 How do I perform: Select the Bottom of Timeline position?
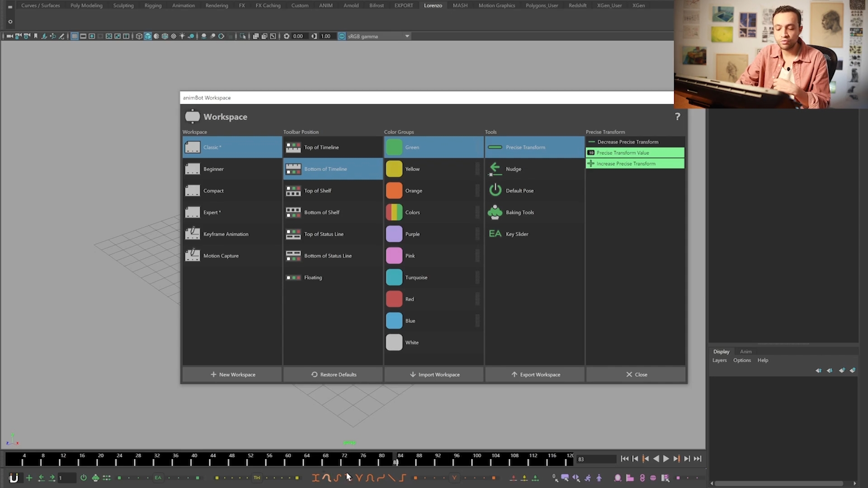point(333,169)
